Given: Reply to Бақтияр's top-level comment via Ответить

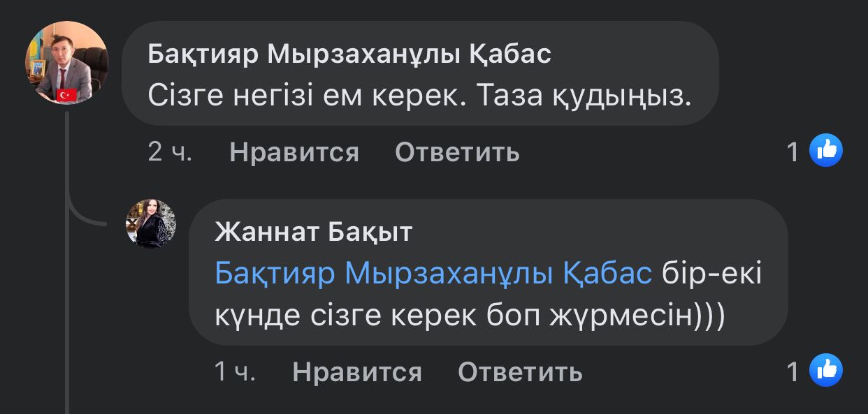Looking at the screenshot, I should click(x=457, y=152).
